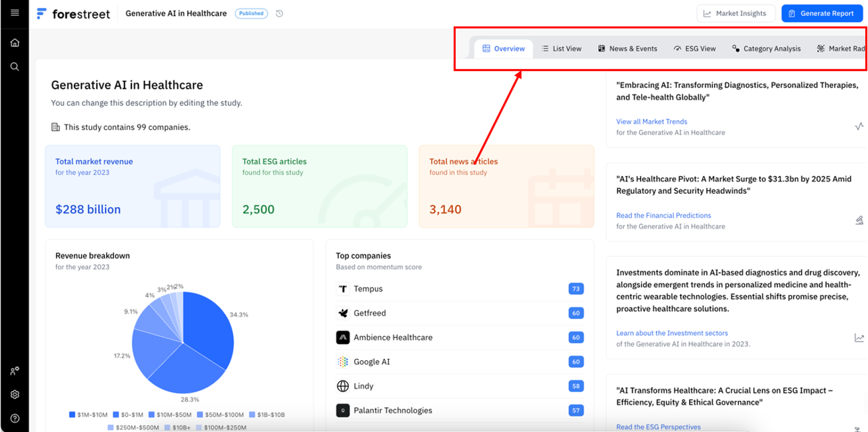
Task: Select the ESG View tab
Action: pyautogui.click(x=695, y=49)
